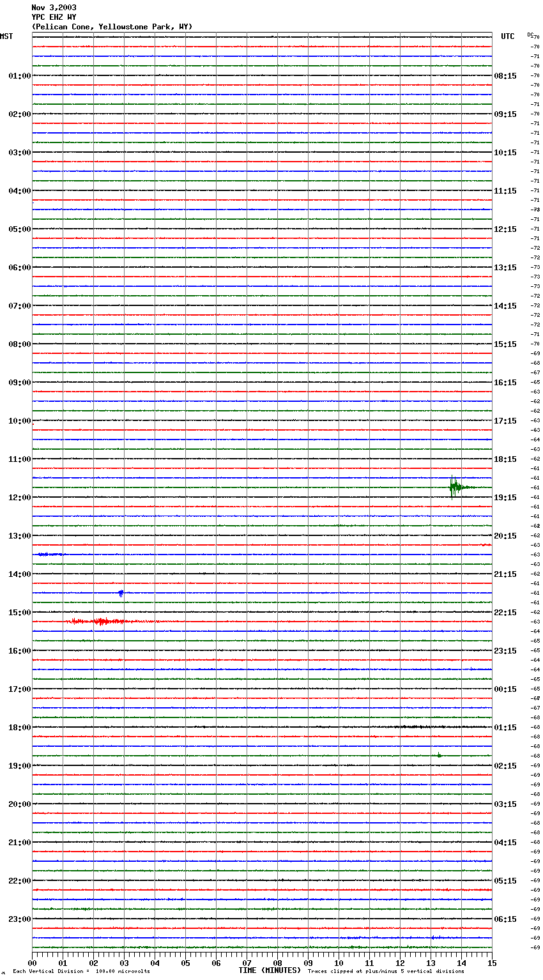Click 'Traces clipped at plus/minus 5 vertical divisions' note

pos(386,971)
